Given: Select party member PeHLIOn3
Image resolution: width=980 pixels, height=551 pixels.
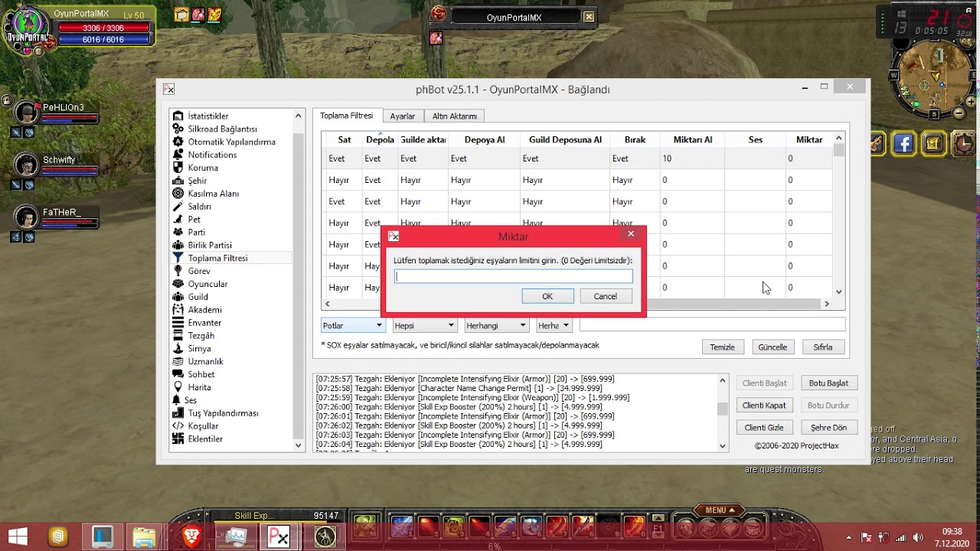Looking at the screenshot, I should pyautogui.click(x=55, y=114).
